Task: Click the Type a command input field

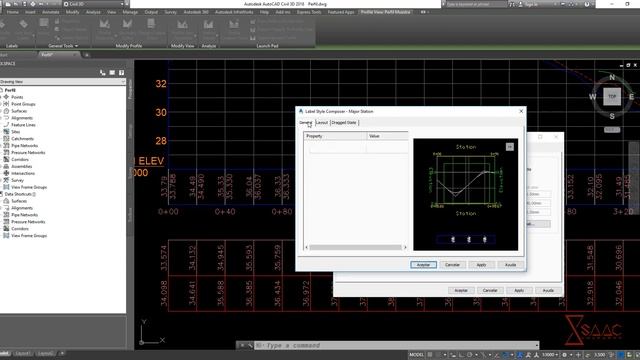Action: tap(394, 345)
